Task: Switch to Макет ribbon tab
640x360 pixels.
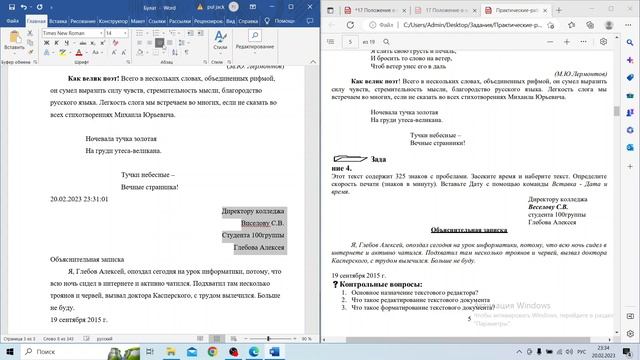Action: [x=138, y=21]
